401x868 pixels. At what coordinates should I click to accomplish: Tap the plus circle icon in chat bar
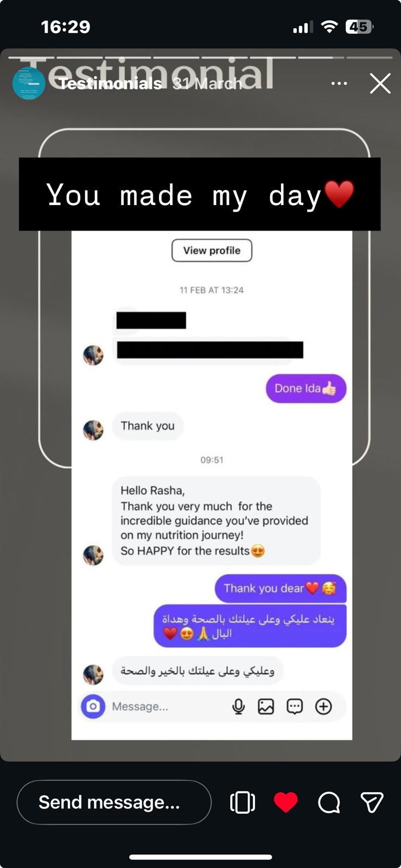324,706
